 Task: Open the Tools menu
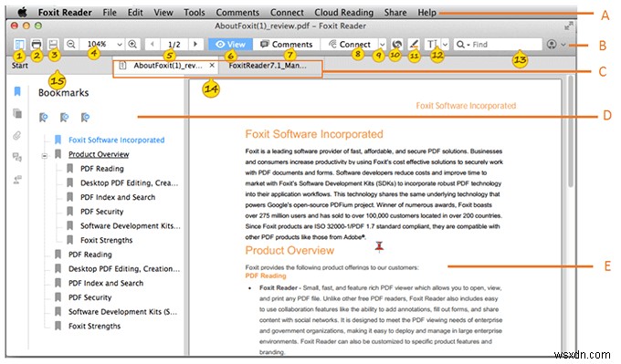[194, 12]
